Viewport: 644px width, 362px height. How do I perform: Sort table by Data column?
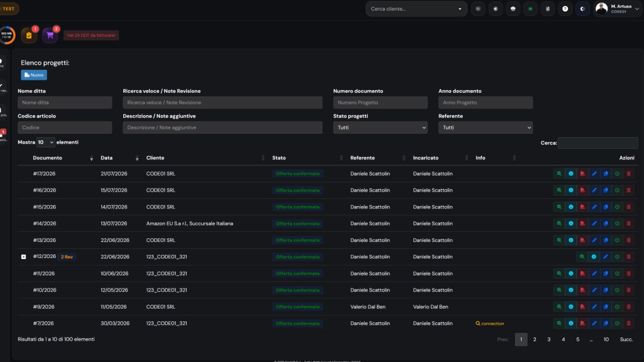(118, 158)
